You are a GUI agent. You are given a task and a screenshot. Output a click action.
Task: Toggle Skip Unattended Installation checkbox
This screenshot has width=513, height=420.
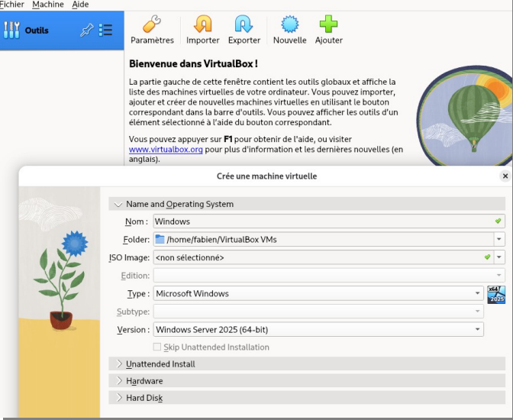158,347
